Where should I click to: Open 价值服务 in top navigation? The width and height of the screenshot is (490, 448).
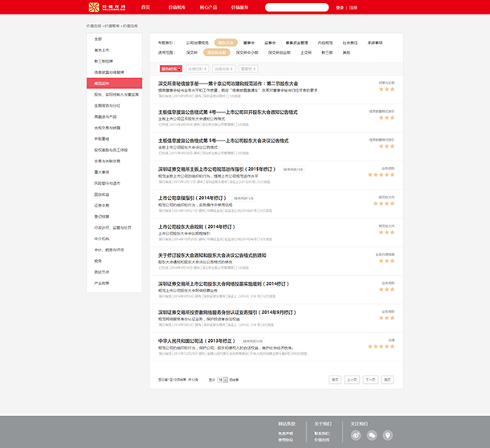[239, 7]
